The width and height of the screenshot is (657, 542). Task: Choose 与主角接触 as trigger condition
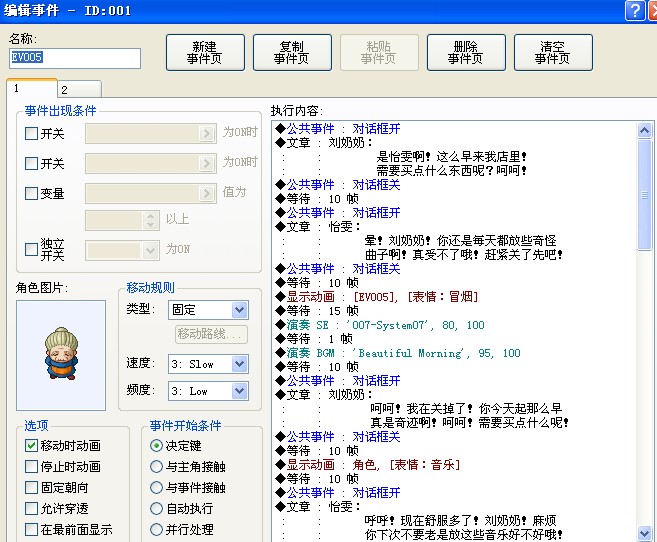156,466
